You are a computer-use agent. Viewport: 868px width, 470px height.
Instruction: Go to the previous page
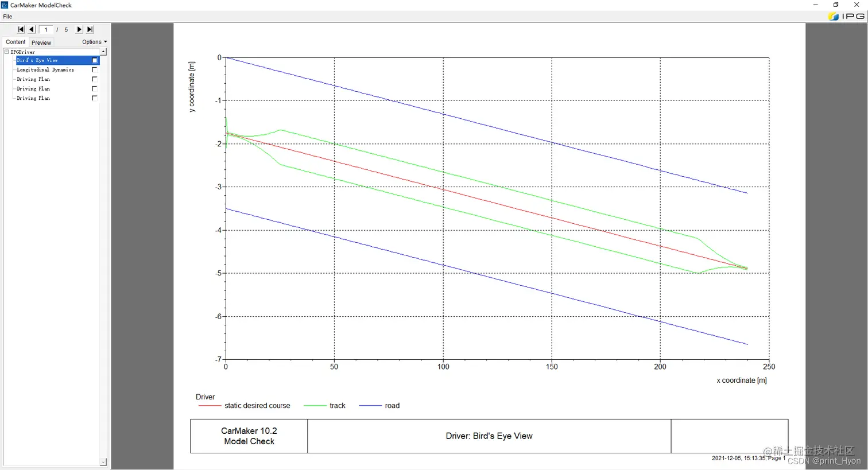coord(32,29)
